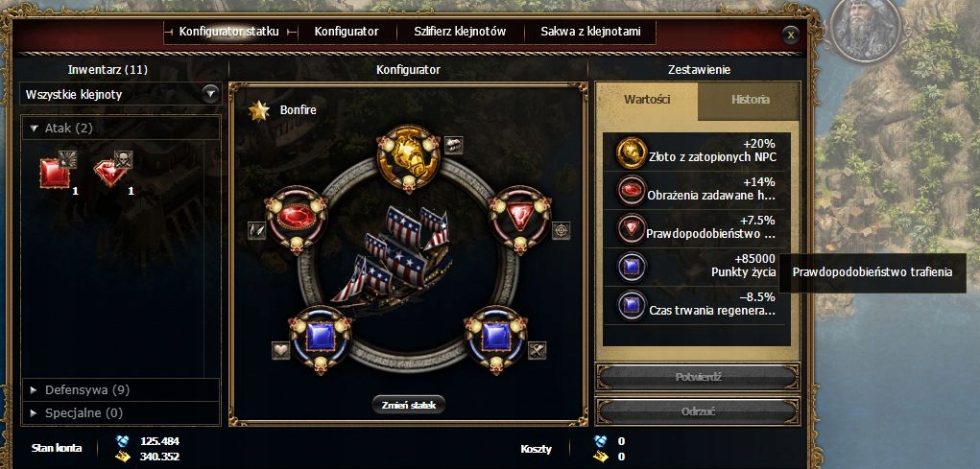Screen dimensions: 980x469
Task: Open the Szlifierz klejnotów tab
Action: coord(460,32)
